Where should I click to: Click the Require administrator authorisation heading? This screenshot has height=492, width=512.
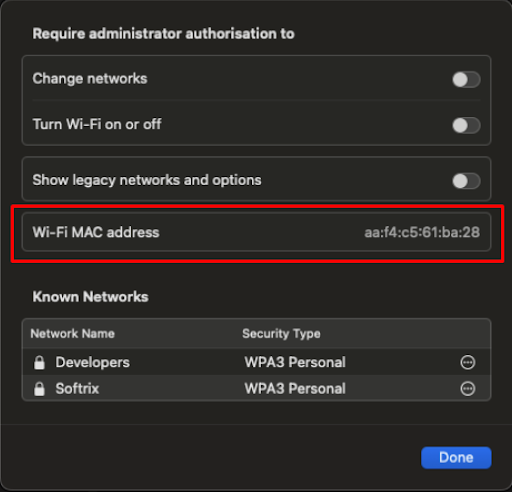click(x=163, y=34)
